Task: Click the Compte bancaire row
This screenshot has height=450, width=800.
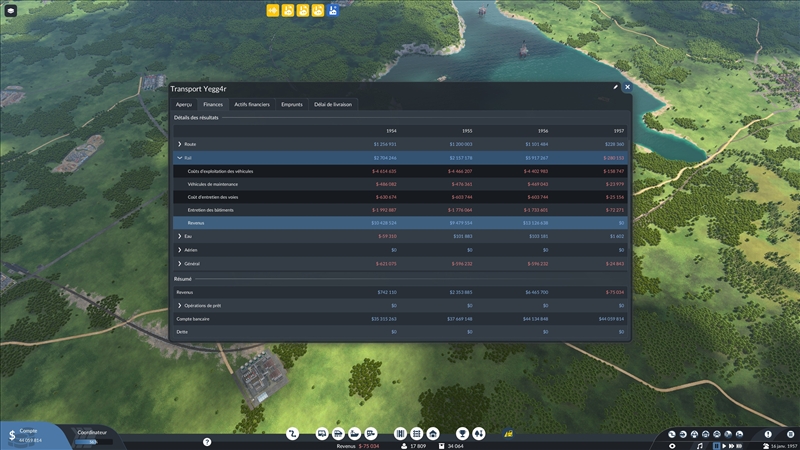Action: click(400, 319)
